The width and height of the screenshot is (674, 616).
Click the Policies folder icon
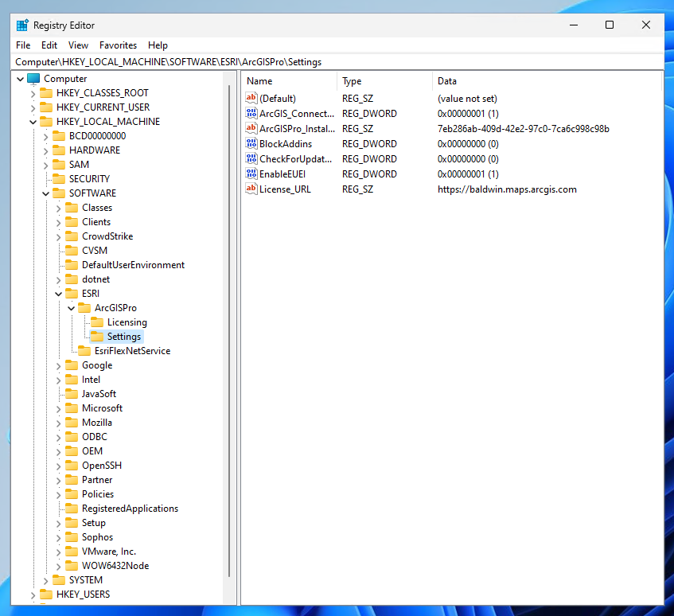[x=72, y=494]
